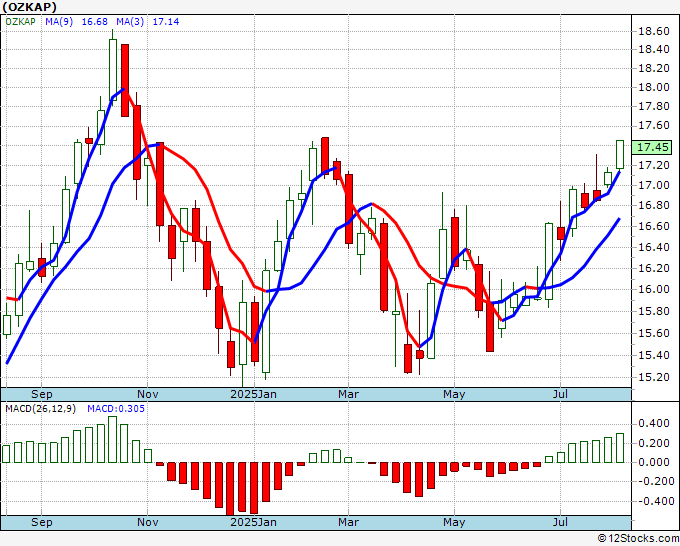Click the Mar label on MACD bottom axis
Viewport: 680px width, 546px height.
pyautogui.click(x=348, y=522)
